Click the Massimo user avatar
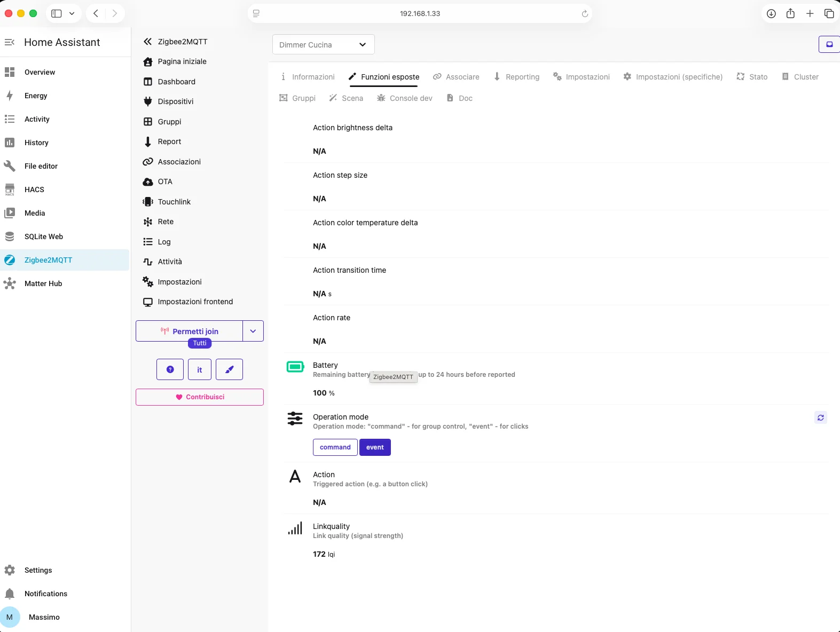 tap(10, 617)
